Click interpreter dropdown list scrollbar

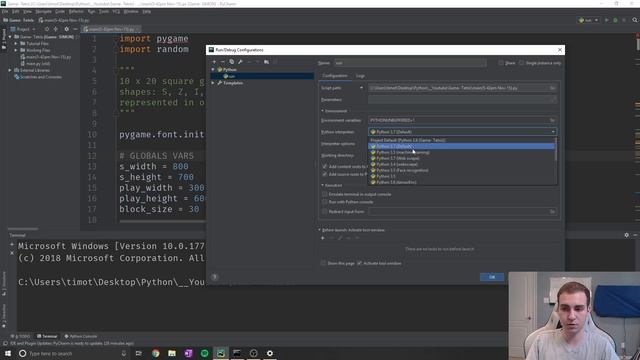point(556,149)
